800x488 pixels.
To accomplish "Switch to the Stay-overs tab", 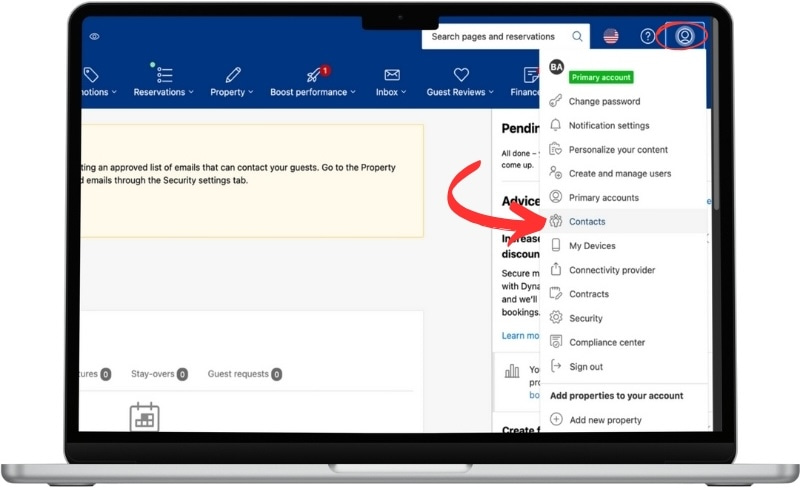I will pos(159,374).
